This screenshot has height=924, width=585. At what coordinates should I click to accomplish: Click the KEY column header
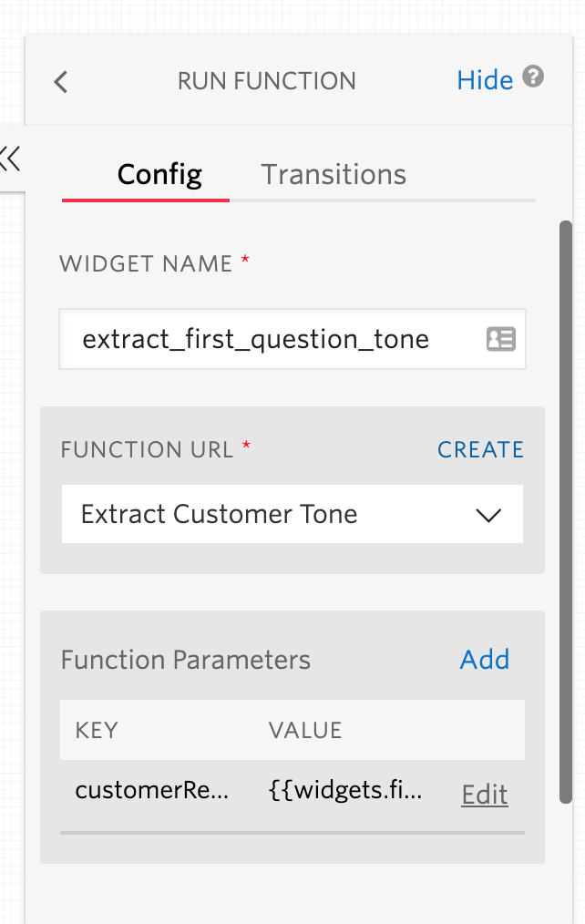pyautogui.click(x=97, y=730)
